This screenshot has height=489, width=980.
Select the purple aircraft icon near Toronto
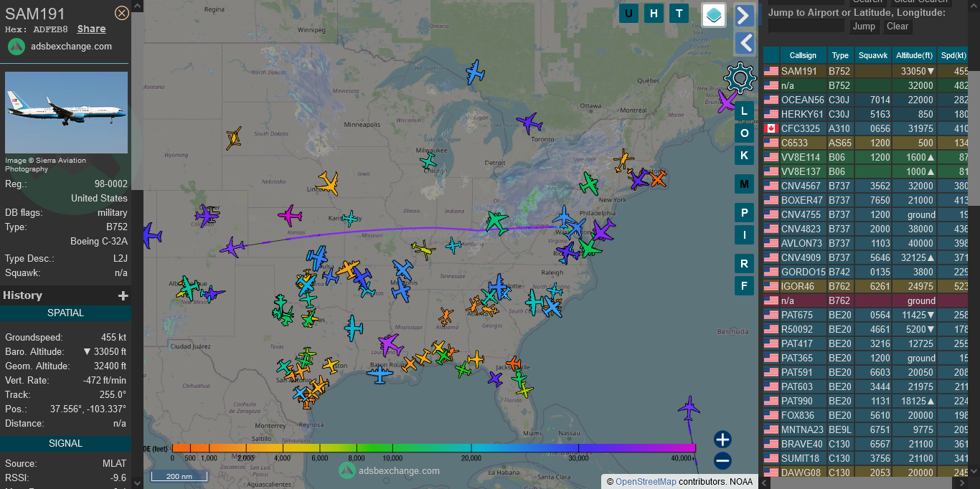pyautogui.click(x=529, y=123)
